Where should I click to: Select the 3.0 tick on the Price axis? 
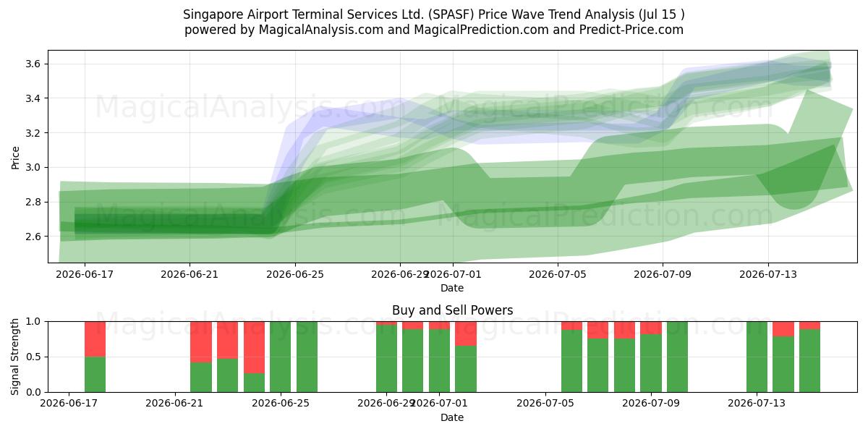pos(34,167)
